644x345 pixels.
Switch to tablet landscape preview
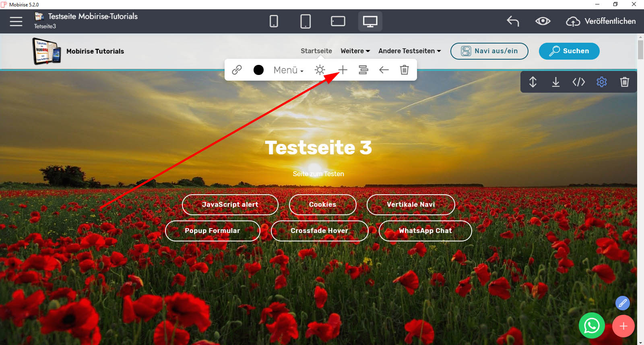[338, 21]
